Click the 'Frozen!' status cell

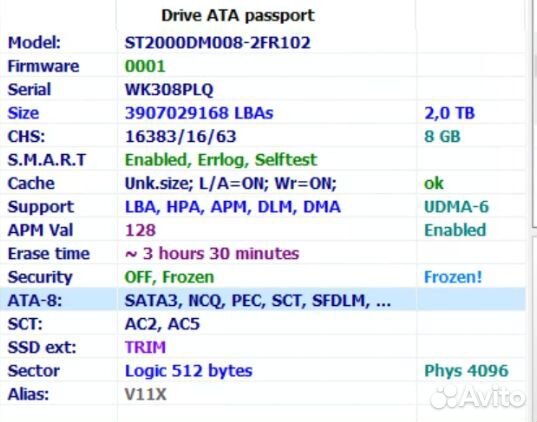pyautogui.click(x=453, y=277)
